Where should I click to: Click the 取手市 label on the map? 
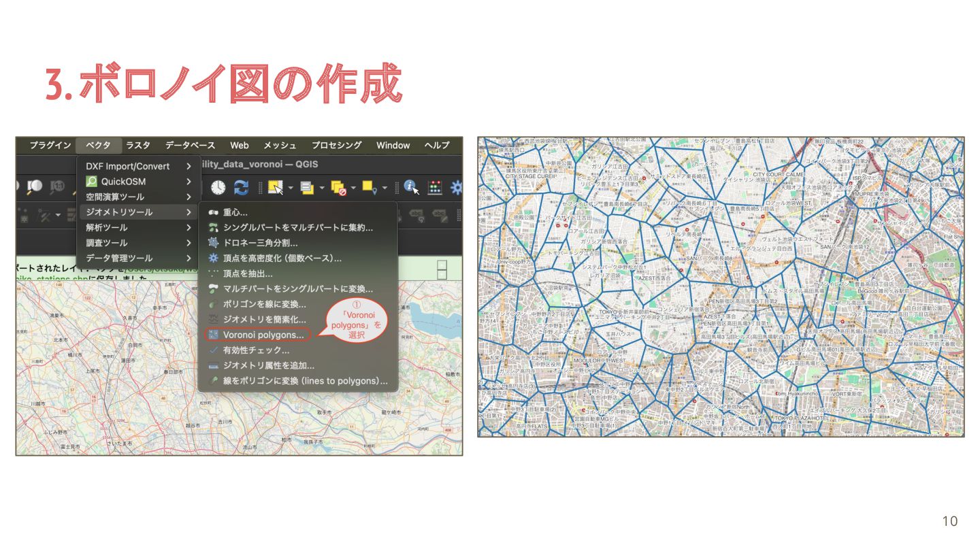(x=324, y=413)
